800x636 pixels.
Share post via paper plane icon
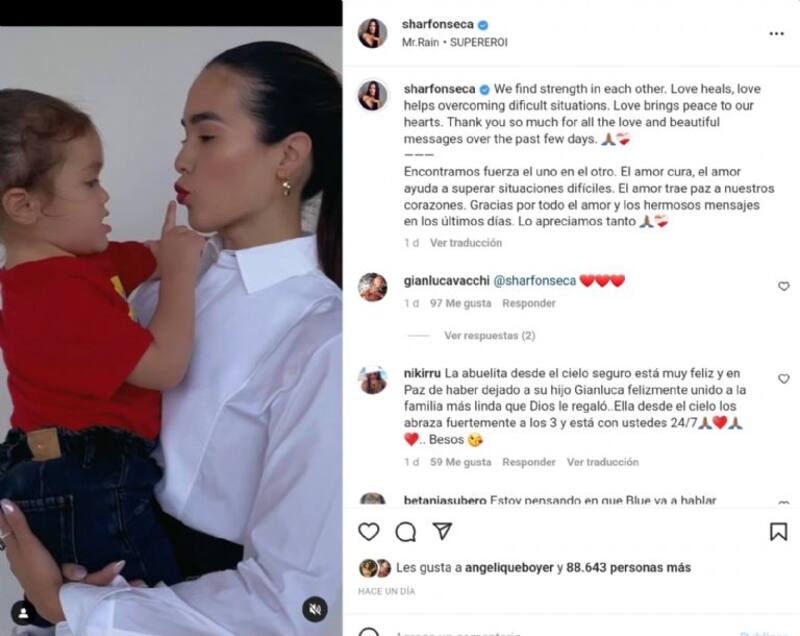tap(442, 530)
